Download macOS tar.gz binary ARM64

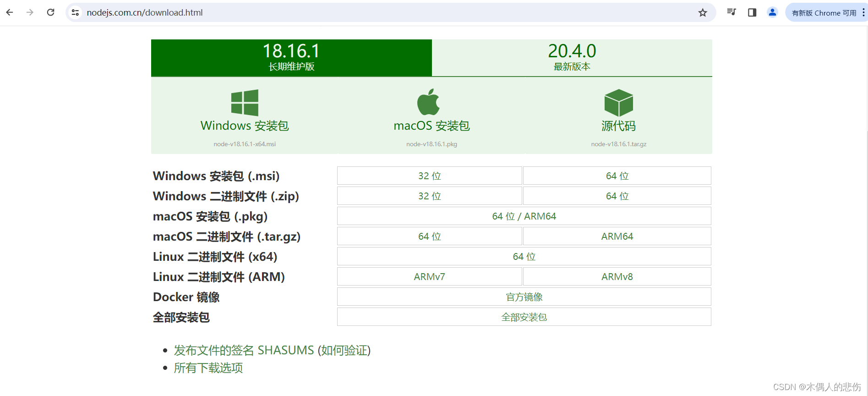pos(617,236)
